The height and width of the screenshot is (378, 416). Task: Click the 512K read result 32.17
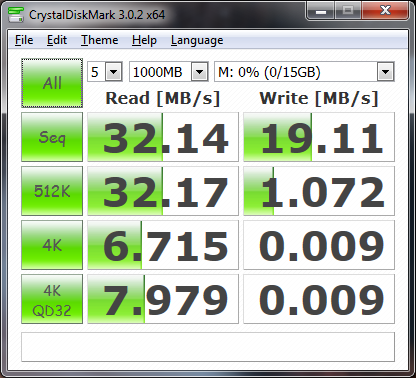[x=163, y=191]
